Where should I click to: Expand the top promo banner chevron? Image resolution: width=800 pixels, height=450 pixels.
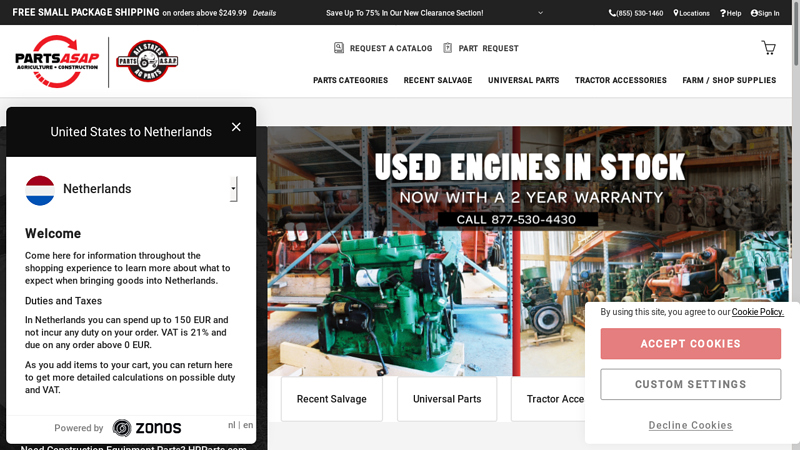[x=541, y=13]
